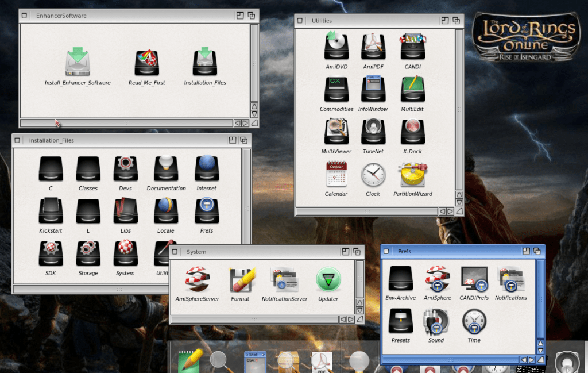This screenshot has width=588, height=373.
Task: Open Sound preferences in Prefs window
Action: (436, 321)
